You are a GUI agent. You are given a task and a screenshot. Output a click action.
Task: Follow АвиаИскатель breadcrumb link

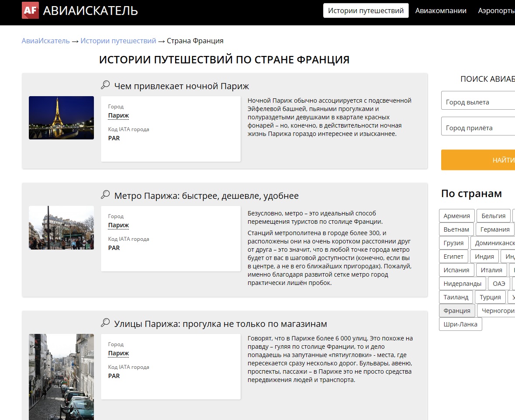click(46, 41)
